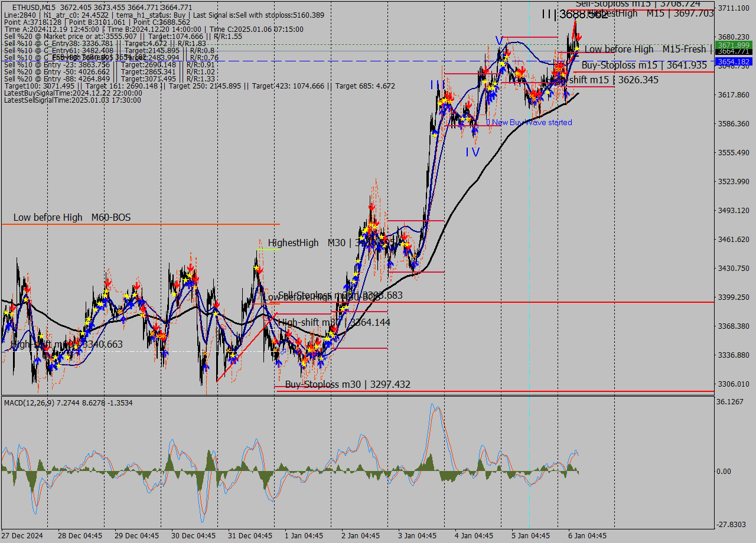Select the 'Sell-Stoploss m15 | 3708.724' label
756x543 pixels.
[638, 4]
